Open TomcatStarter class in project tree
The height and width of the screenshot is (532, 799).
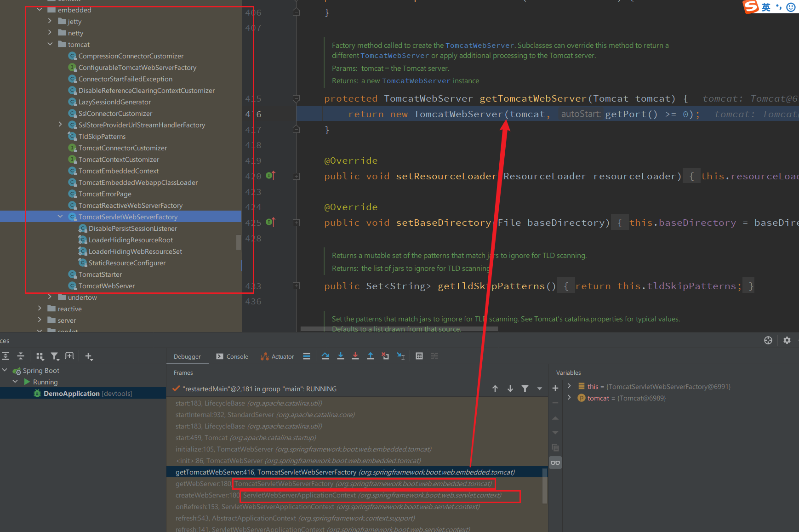click(100, 275)
